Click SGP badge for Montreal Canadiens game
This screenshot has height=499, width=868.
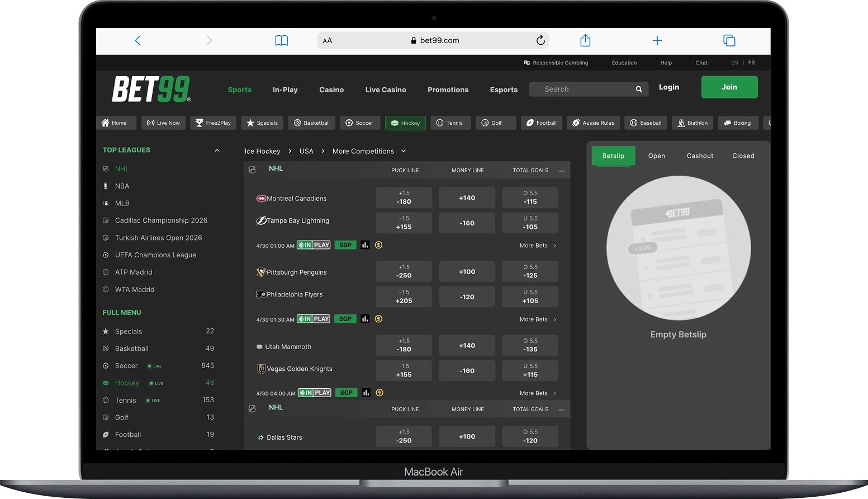point(345,245)
